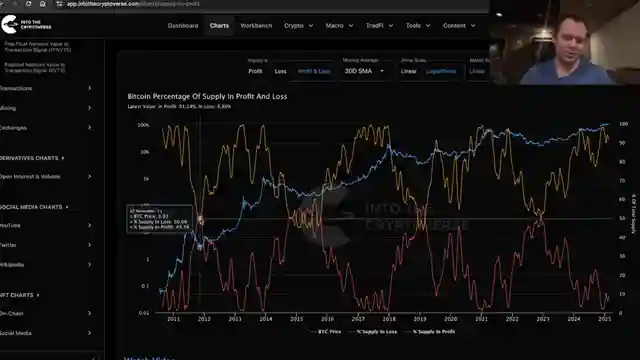Expand the Crypto menu
The width and height of the screenshot is (640, 360).
[298, 25]
